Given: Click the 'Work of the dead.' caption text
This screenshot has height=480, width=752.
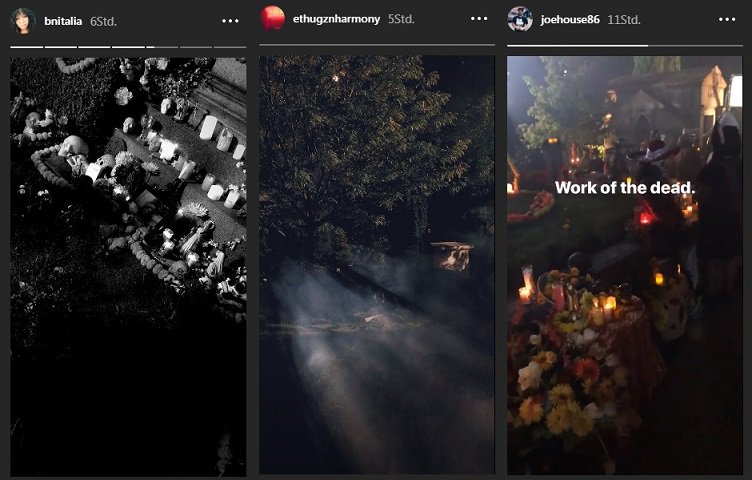Looking at the screenshot, I should pyautogui.click(x=624, y=187).
